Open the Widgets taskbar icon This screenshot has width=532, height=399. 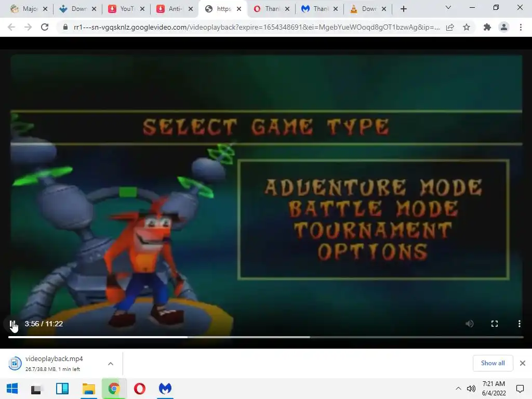tap(62, 389)
